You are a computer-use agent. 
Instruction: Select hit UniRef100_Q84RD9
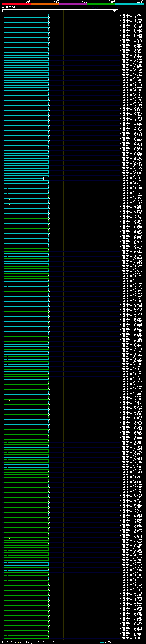[x=131, y=87]
